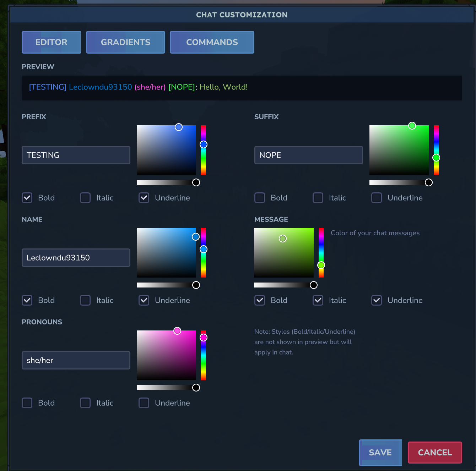Click the SAVE button
Screen dimensions: 476x471
[380, 452]
